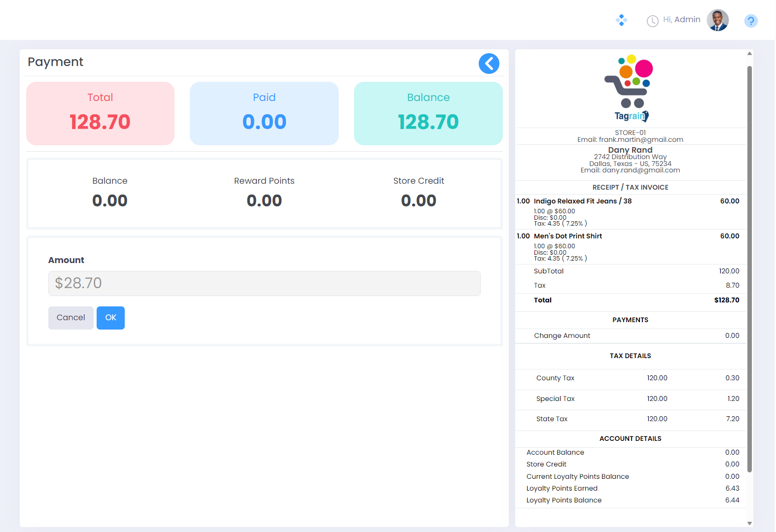Click Indigo Relaxed Fit Jeans line item
This screenshot has height=532, width=776.
(x=582, y=201)
